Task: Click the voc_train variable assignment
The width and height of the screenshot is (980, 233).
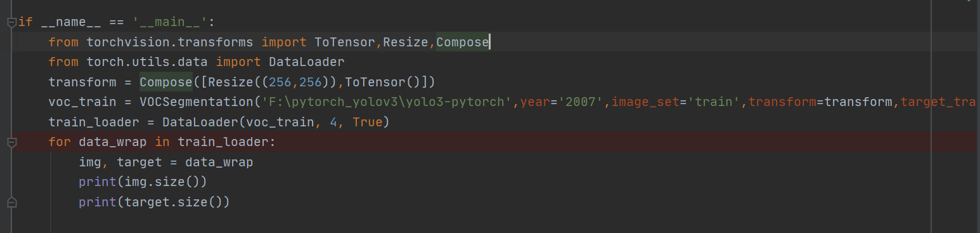Action: tap(82, 102)
